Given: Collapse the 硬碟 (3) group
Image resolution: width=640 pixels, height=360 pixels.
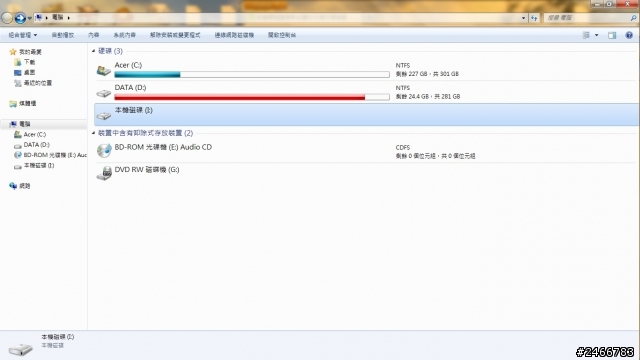Looking at the screenshot, I should [93, 51].
